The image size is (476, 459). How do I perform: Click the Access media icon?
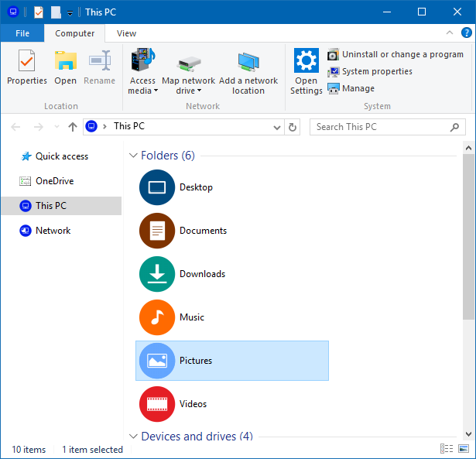coord(142,60)
